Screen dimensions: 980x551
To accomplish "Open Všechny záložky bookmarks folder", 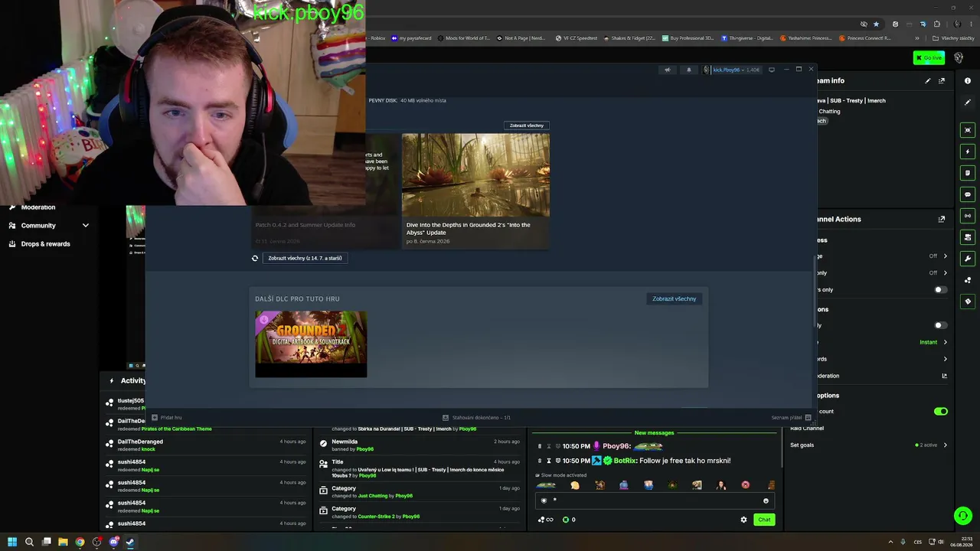I will point(953,38).
